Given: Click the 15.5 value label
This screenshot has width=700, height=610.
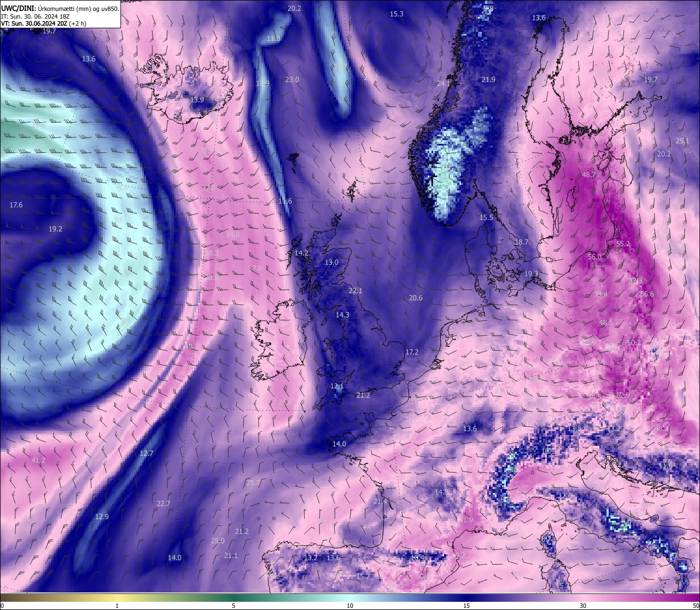Looking at the screenshot, I should coord(487,217).
